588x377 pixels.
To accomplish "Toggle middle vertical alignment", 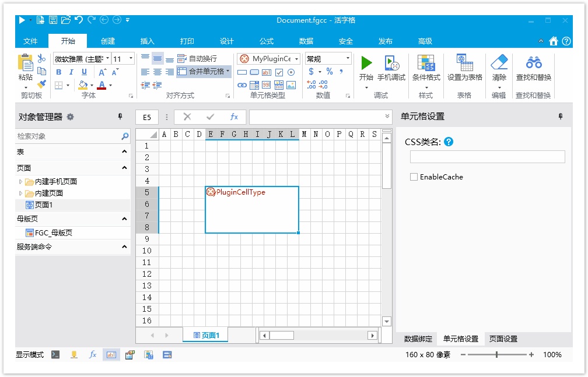I will (x=157, y=58).
